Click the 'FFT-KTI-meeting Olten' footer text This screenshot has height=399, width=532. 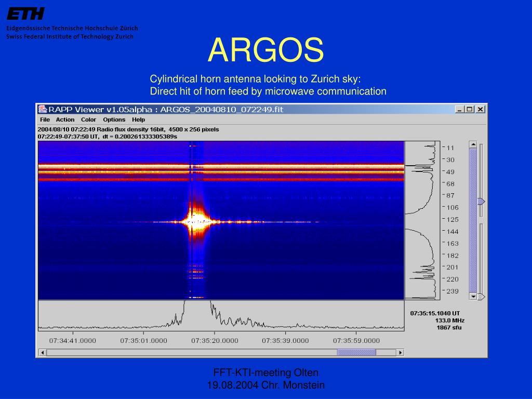265,373
